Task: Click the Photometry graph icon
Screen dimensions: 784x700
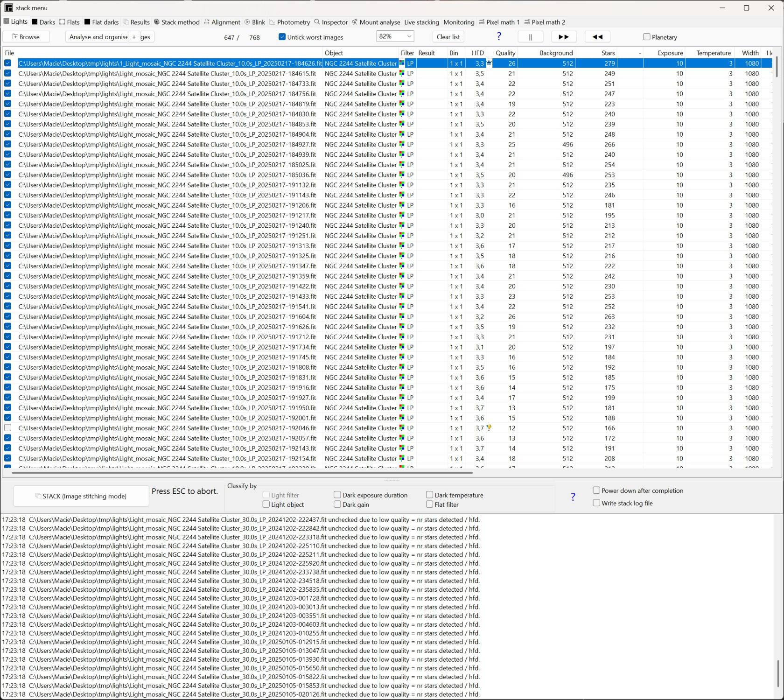Action: [x=273, y=22]
